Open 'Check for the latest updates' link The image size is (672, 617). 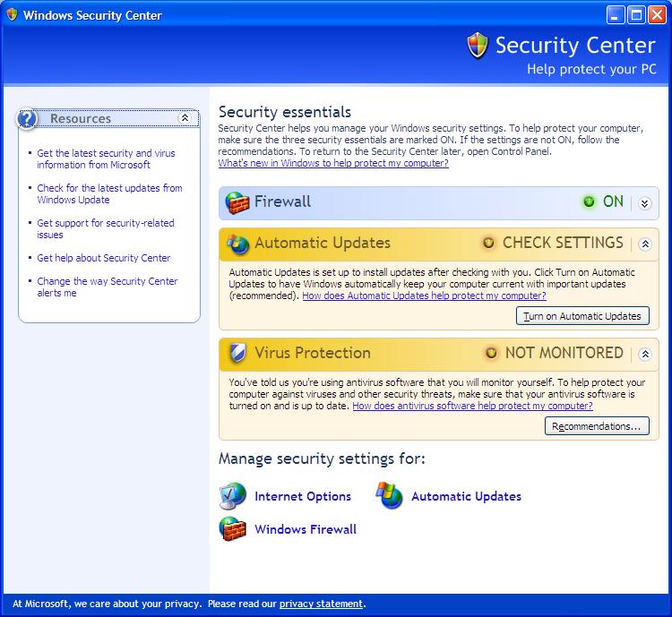coord(109,193)
